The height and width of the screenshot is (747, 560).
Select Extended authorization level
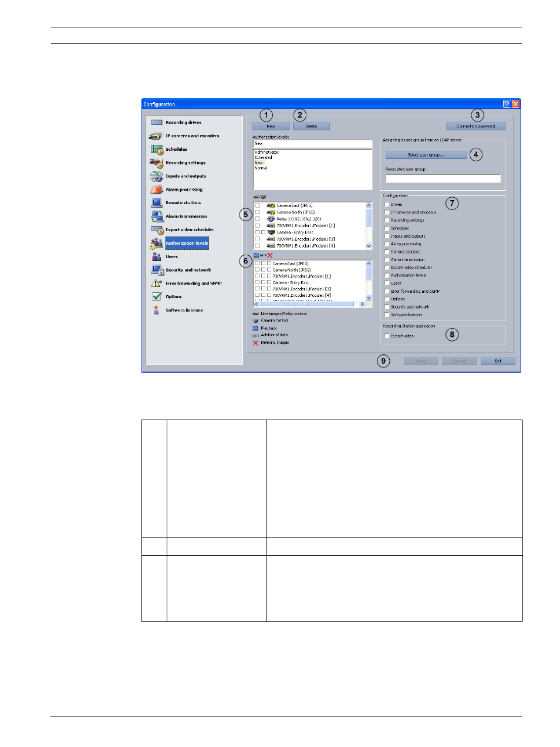click(x=263, y=158)
